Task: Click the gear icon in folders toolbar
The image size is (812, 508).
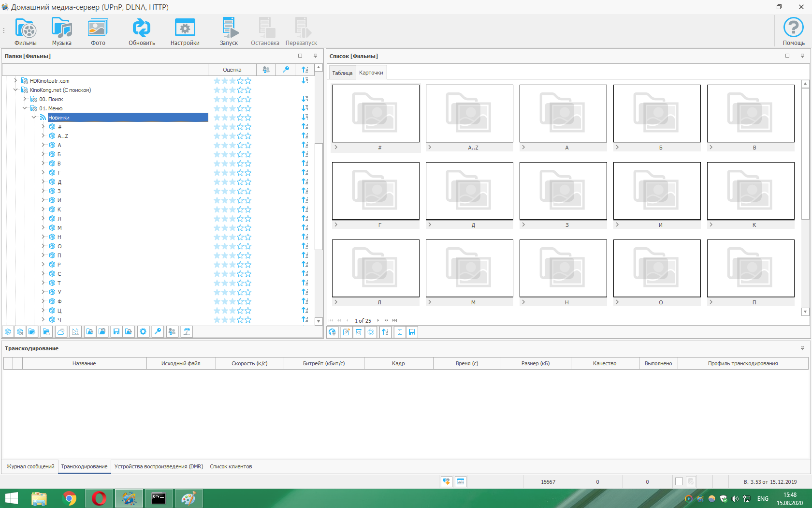Action: click(143, 332)
